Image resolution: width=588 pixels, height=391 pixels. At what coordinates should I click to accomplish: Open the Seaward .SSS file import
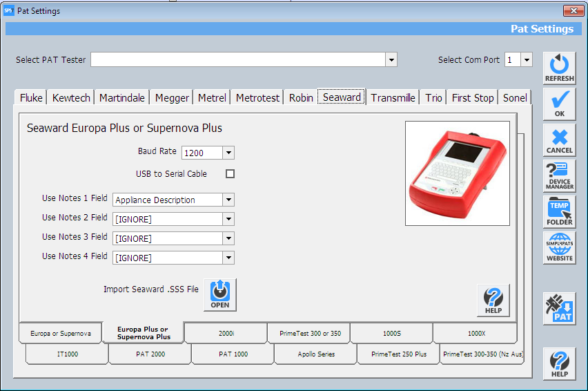pos(219,295)
